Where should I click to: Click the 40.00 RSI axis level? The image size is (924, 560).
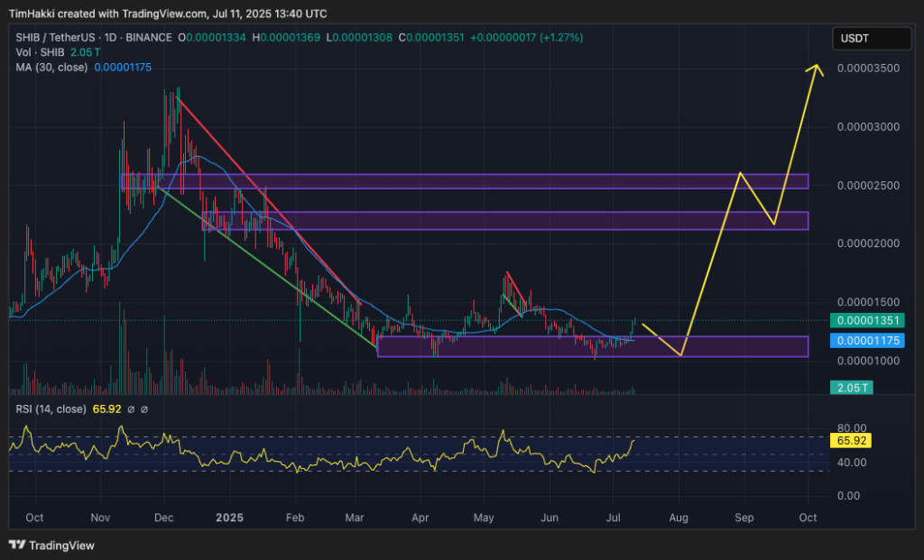click(x=852, y=463)
